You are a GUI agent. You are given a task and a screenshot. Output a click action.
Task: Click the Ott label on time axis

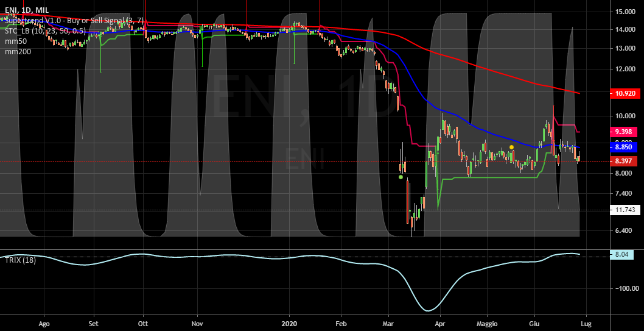point(143,324)
